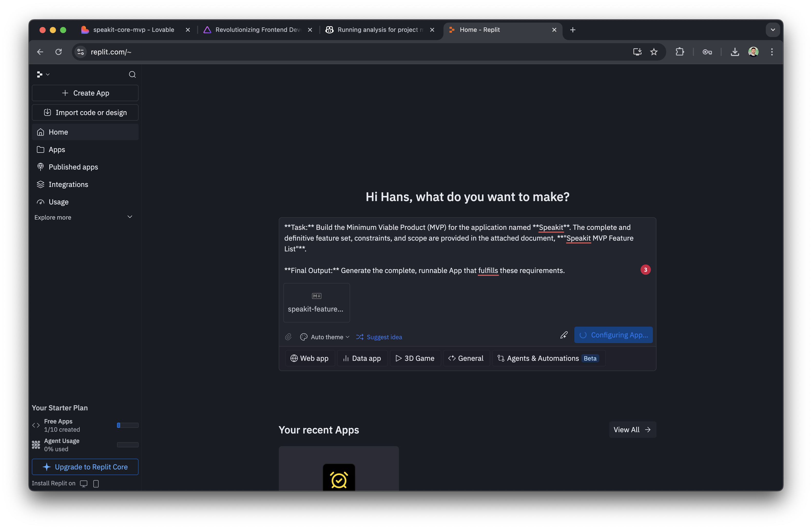
Task: Open Integrations in the sidebar
Action: pyautogui.click(x=68, y=184)
